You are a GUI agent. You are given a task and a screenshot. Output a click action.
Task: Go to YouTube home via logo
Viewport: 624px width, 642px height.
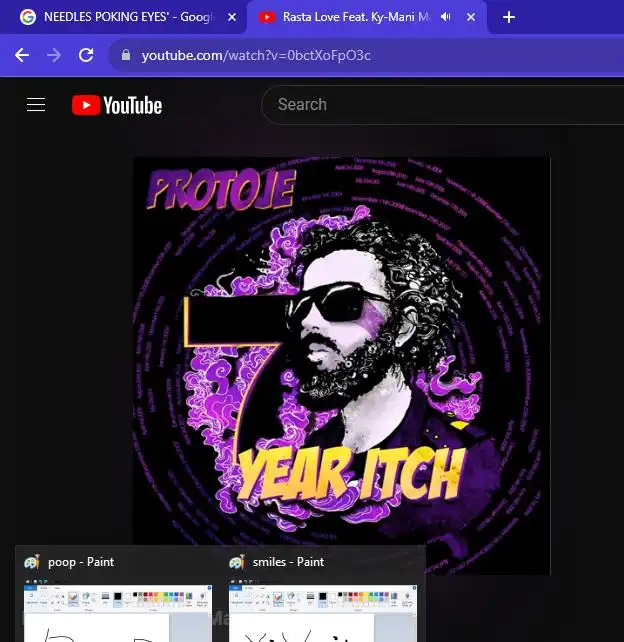(x=117, y=105)
